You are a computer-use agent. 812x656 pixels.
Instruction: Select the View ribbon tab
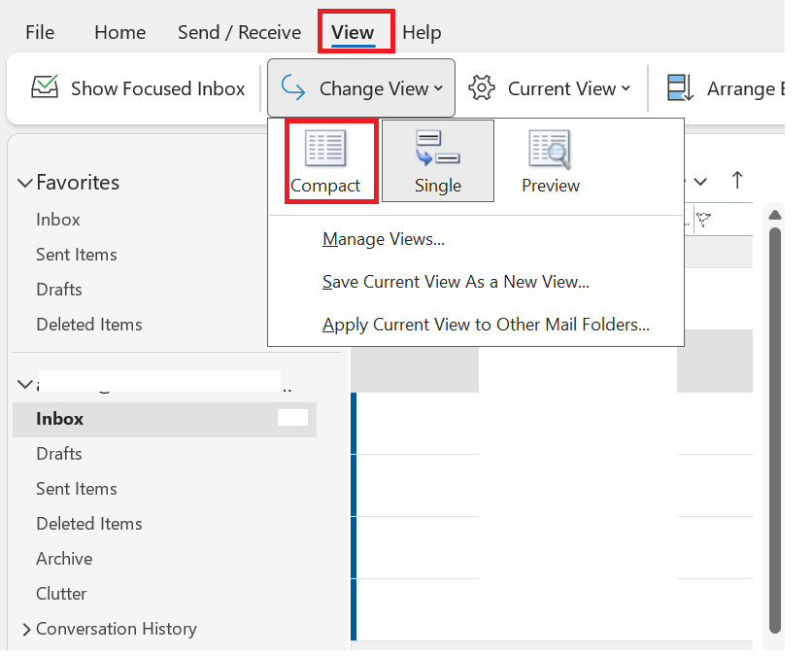tap(353, 33)
